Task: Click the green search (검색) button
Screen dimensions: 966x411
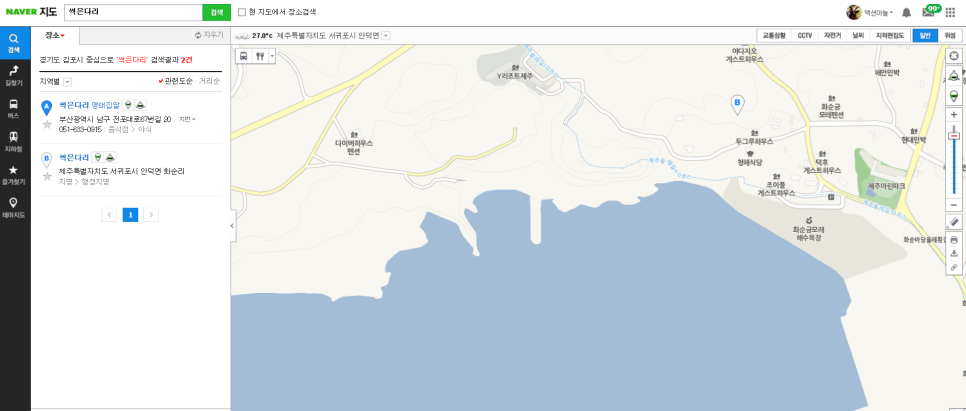Action: tap(216, 12)
